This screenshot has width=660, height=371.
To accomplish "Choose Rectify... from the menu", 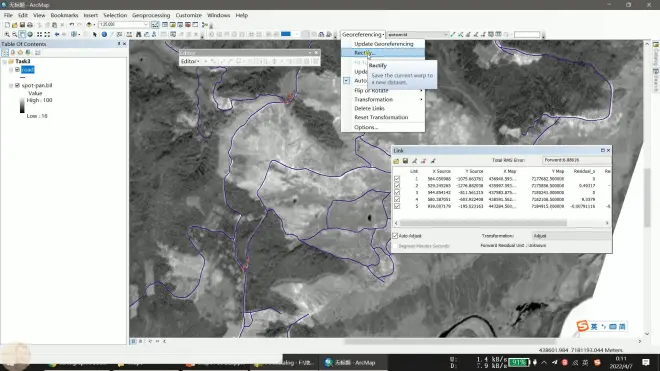I will (383, 53).
